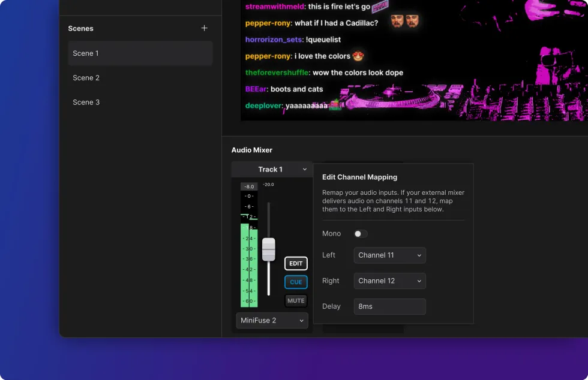Click streamwithmeld's username in chat
This screenshot has height=380, width=588.
275,7
